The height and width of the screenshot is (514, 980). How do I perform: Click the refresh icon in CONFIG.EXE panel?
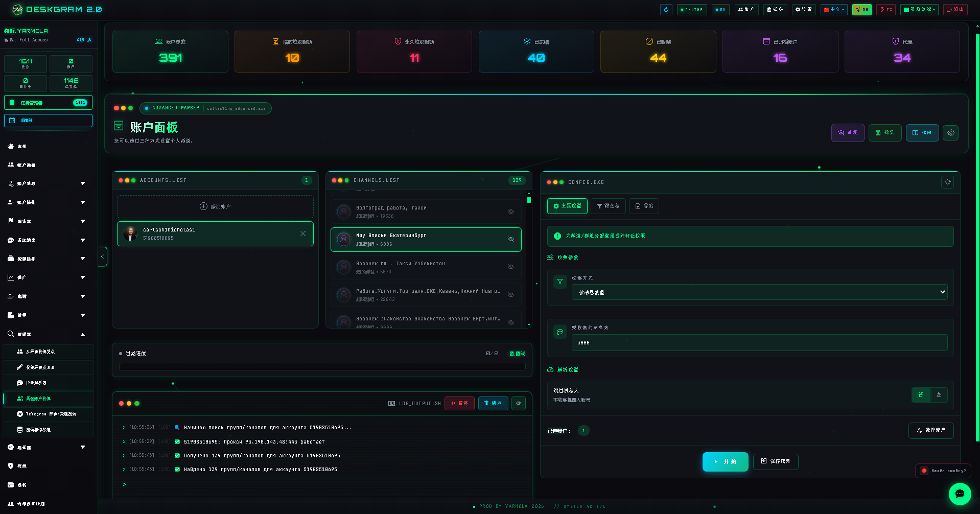948,182
